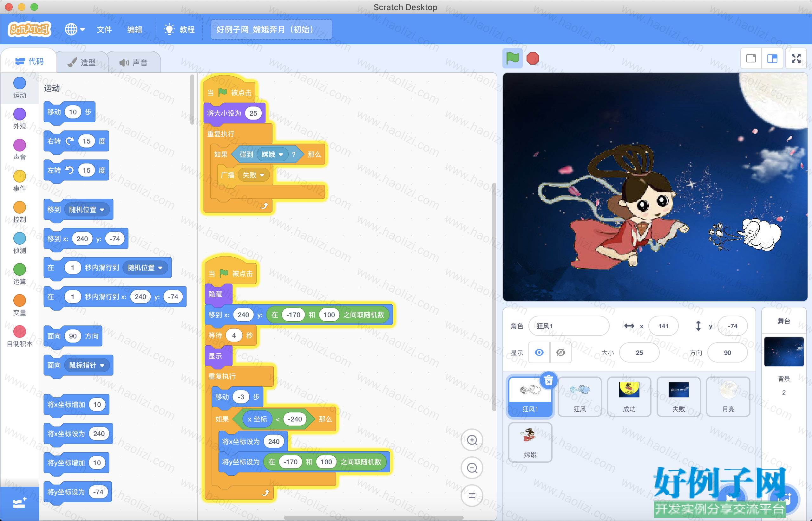Screen dimensions: 812x521
Task: Switch to the 造型 tab
Action: (82, 62)
